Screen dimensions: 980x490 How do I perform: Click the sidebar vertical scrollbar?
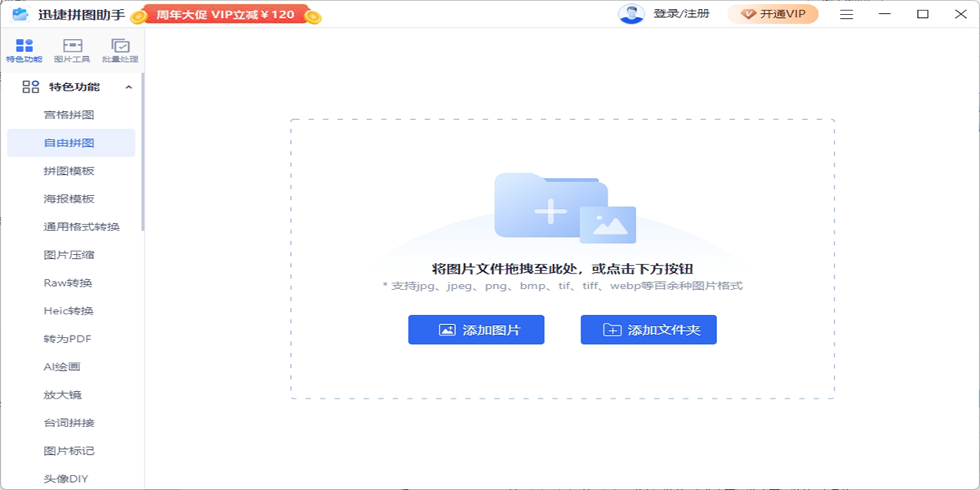point(143,151)
